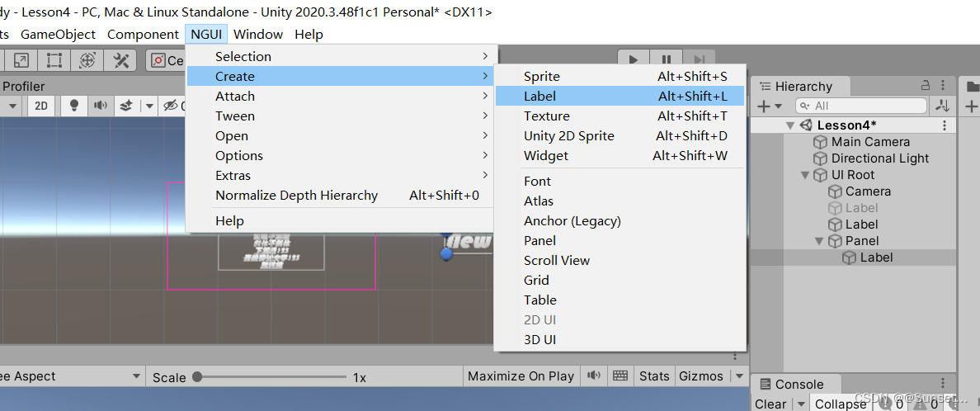Create an NGUI Widget
The image size is (980, 411).
click(620, 156)
